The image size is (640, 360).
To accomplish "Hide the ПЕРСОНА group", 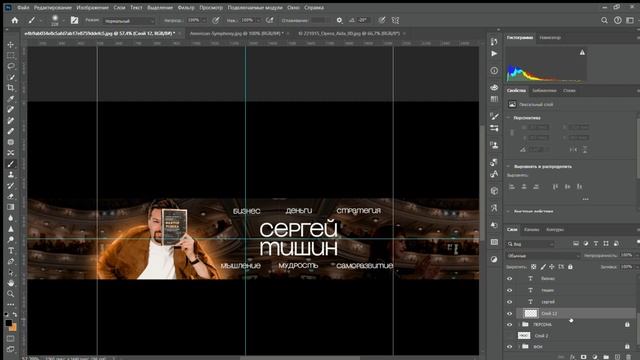I will (509, 324).
